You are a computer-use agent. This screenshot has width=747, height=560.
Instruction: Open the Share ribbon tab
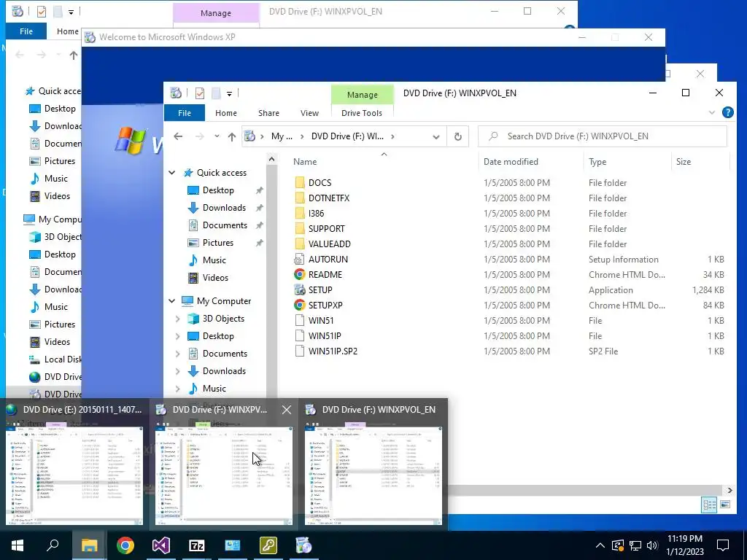(268, 113)
